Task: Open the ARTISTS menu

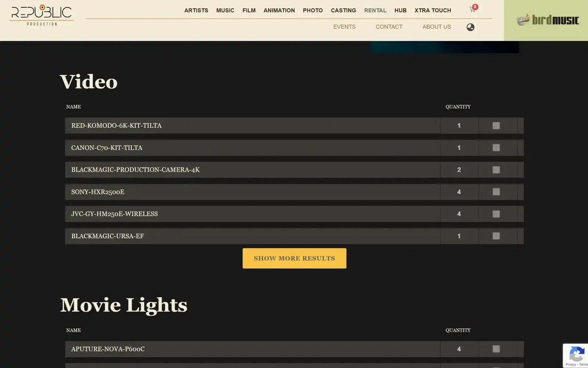Action: click(x=196, y=10)
